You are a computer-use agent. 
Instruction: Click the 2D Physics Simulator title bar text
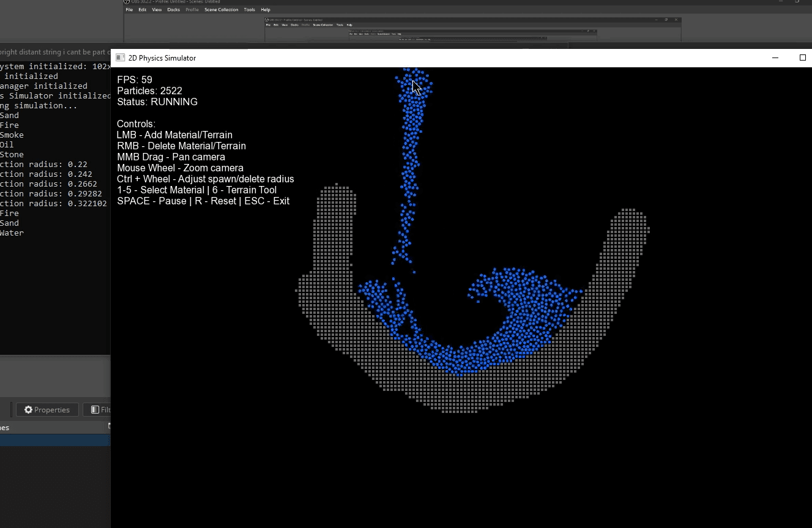point(162,58)
